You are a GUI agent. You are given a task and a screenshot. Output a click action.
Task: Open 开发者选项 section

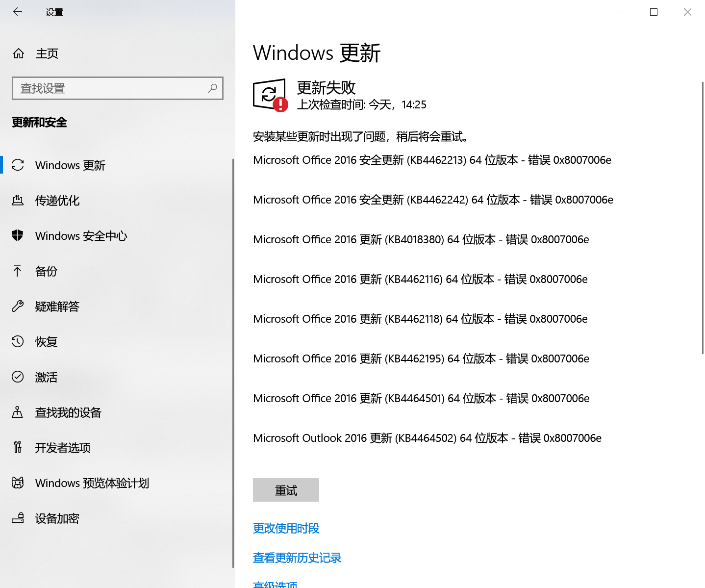118,448
